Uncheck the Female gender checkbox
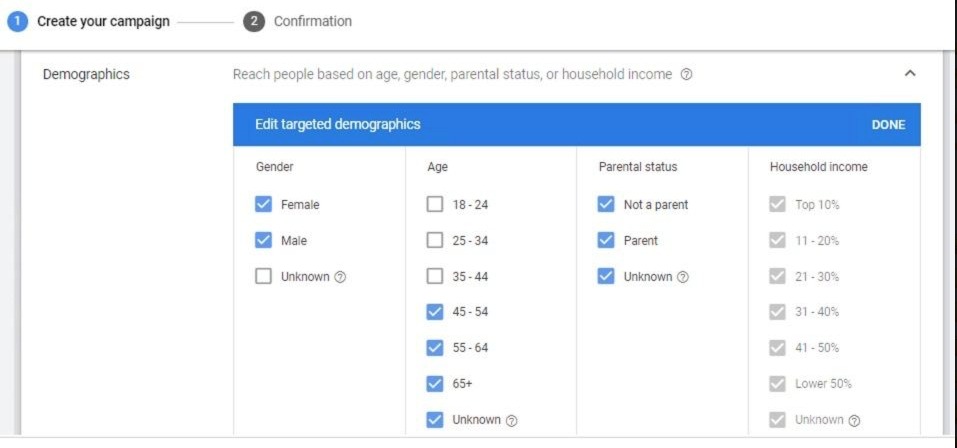This screenshot has width=957, height=448. [x=264, y=205]
